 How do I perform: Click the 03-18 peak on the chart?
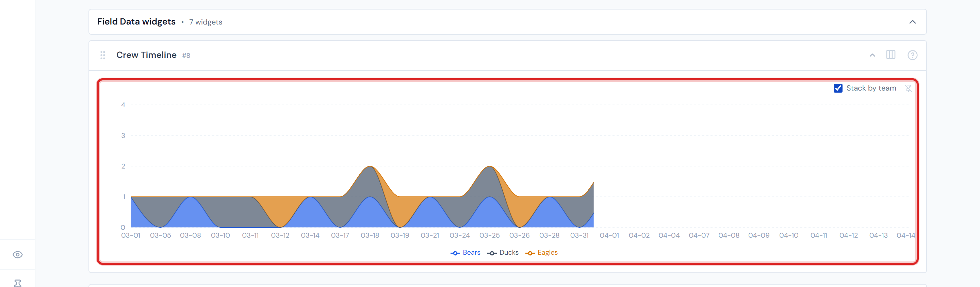(370, 166)
